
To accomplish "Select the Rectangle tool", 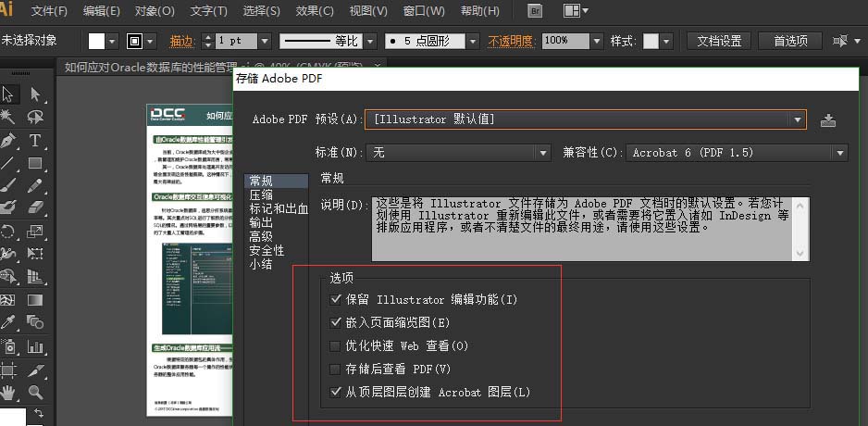I will point(35,162).
